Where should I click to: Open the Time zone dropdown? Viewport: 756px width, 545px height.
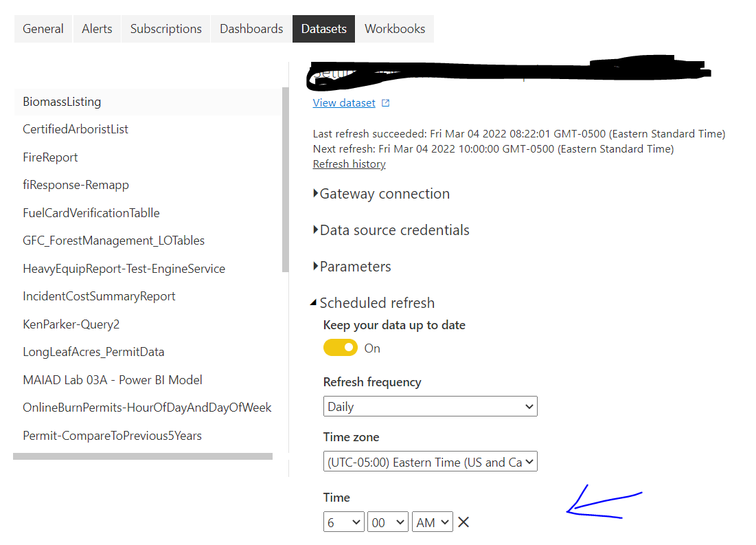pyautogui.click(x=430, y=461)
